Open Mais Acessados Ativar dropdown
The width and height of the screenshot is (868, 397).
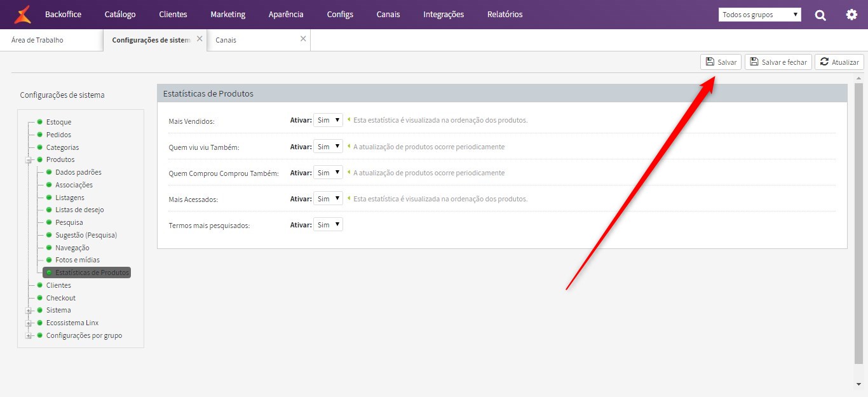(328, 199)
